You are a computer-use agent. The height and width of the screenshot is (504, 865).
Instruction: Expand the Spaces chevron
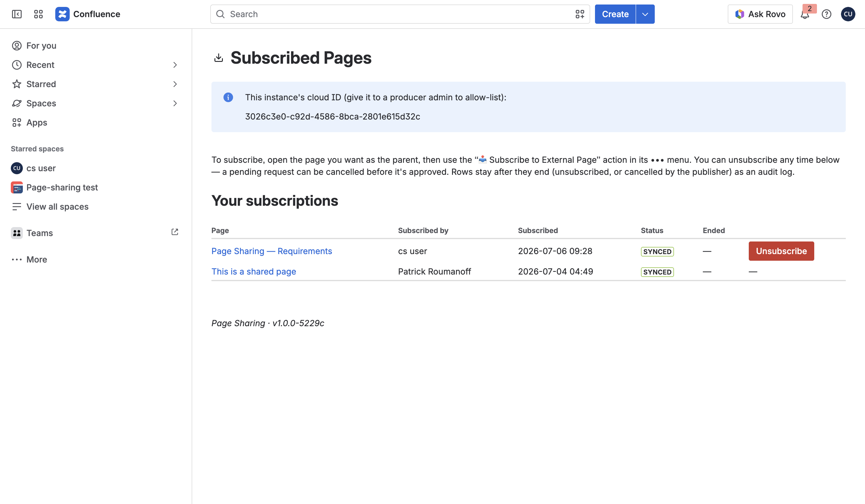pyautogui.click(x=175, y=103)
